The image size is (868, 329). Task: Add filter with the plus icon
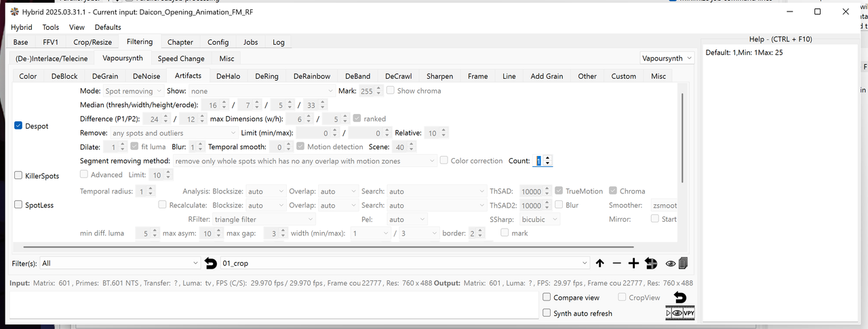point(633,263)
